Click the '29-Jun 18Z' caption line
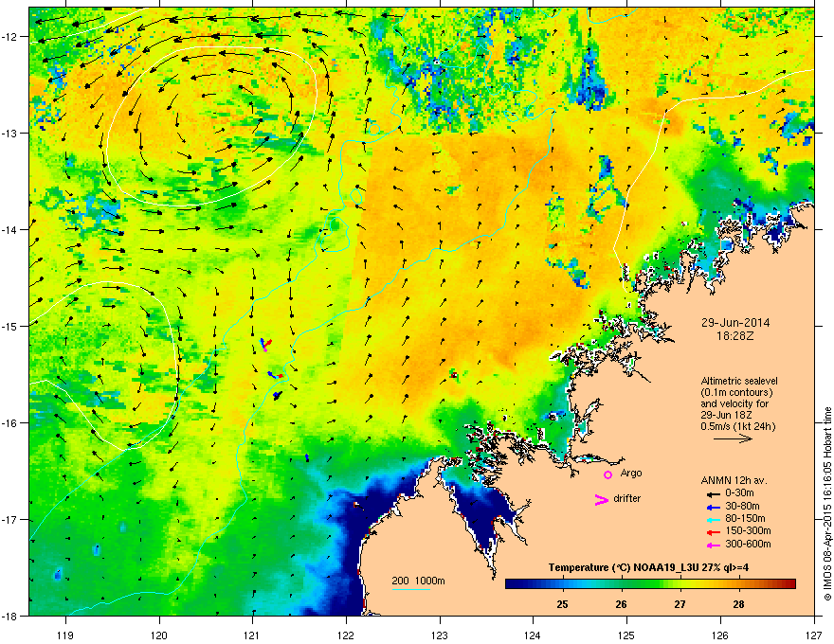Image resolution: width=834 pixels, height=644 pixels. (727, 415)
